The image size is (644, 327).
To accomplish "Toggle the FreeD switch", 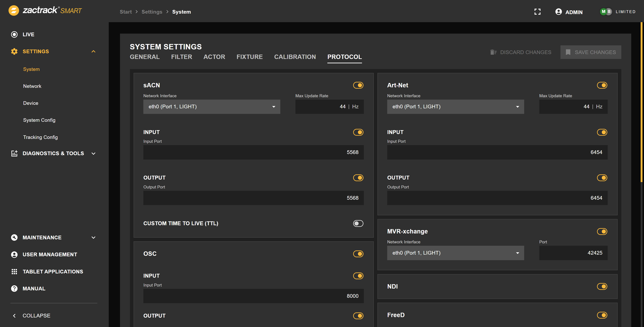I will (x=602, y=315).
